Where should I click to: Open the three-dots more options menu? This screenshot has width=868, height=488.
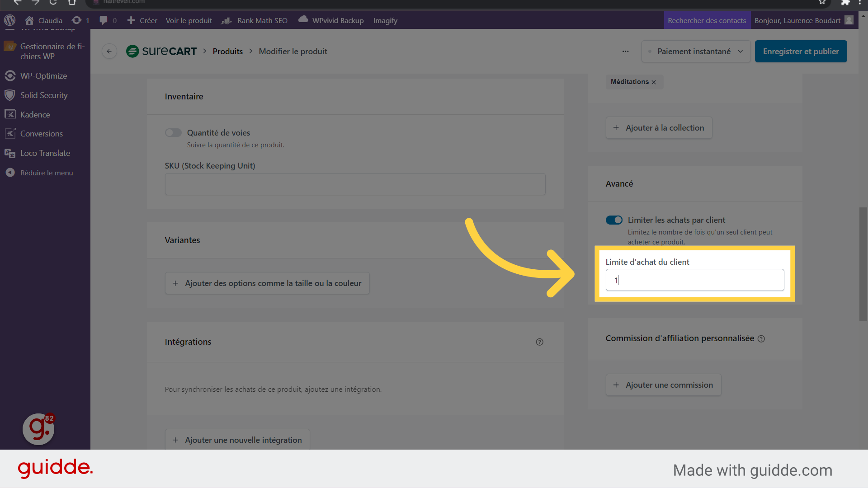click(x=625, y=51)
